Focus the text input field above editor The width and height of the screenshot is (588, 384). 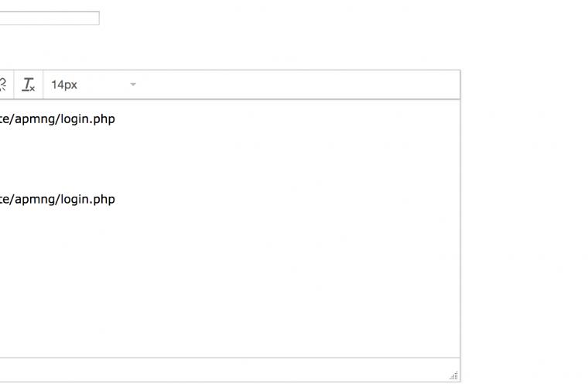click(50, 18)
